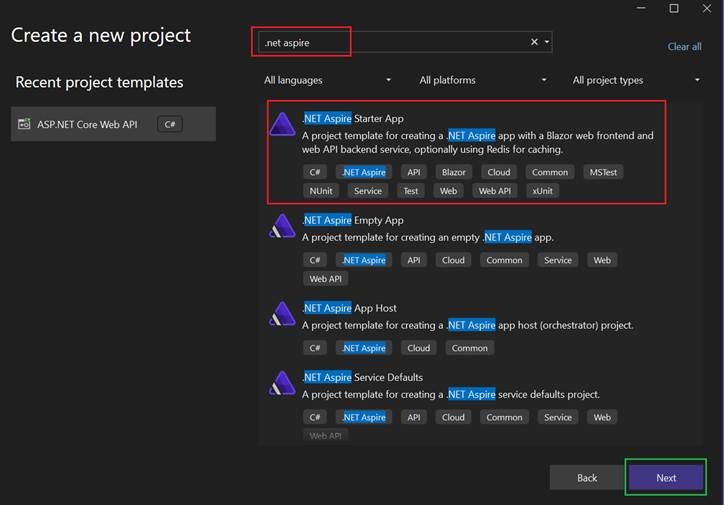Click the Web API tag of Empty App
The image size is (724, 505).
326,279
